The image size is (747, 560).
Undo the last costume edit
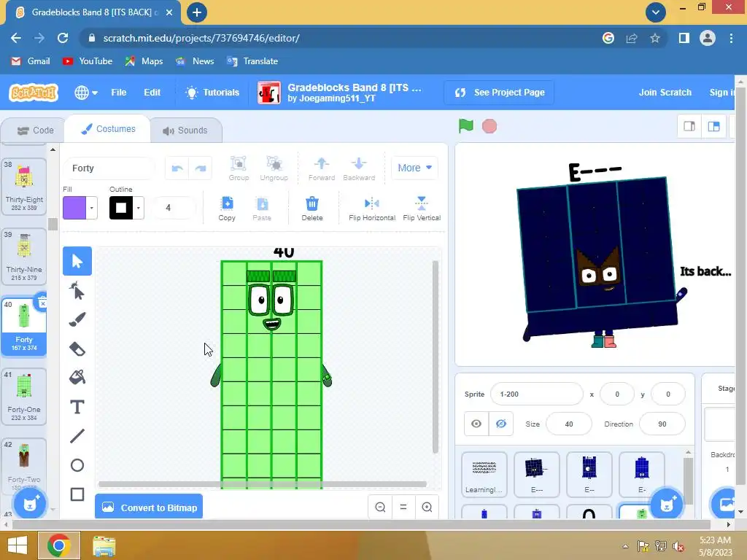[177, 168]
